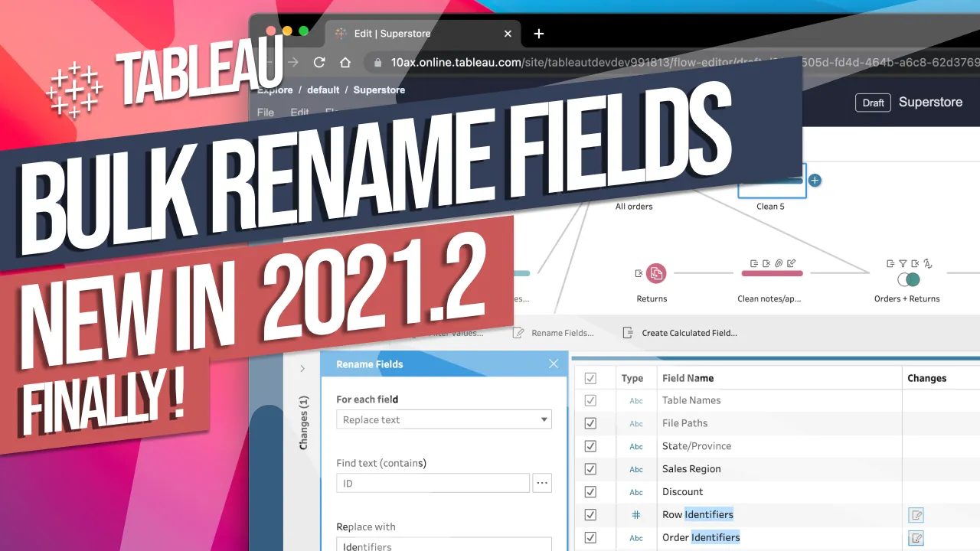The width and height of the screenshot is (980, 551).
Task: Click the Abc type icon for File Paths
Action: pyautogui.click(x=636, y=423)
